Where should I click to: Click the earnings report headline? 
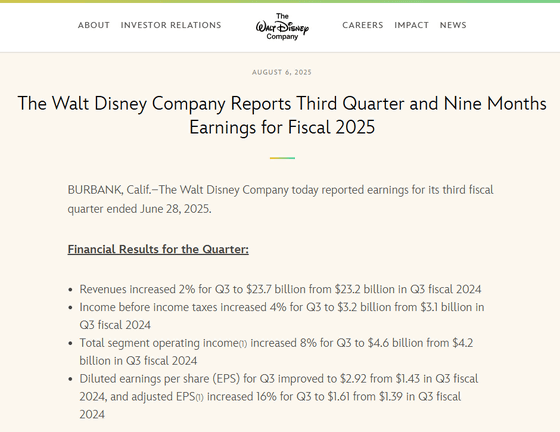click(x=282, y=115)
